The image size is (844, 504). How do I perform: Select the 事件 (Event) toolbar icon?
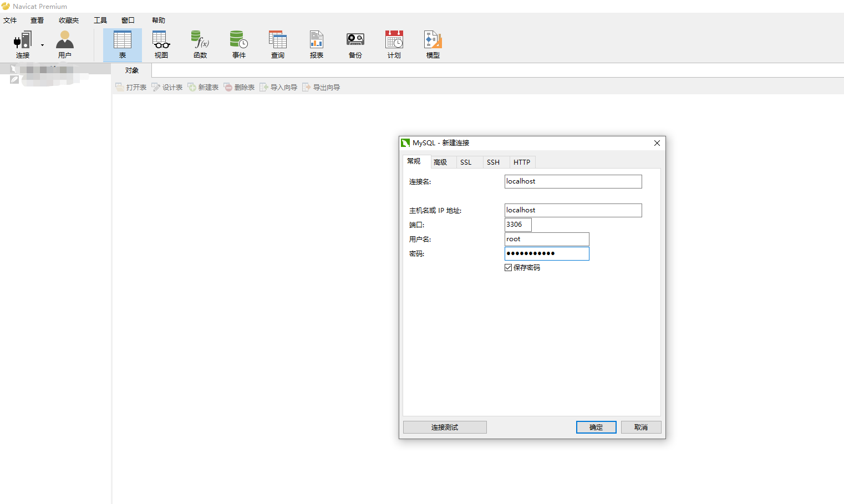239,44
